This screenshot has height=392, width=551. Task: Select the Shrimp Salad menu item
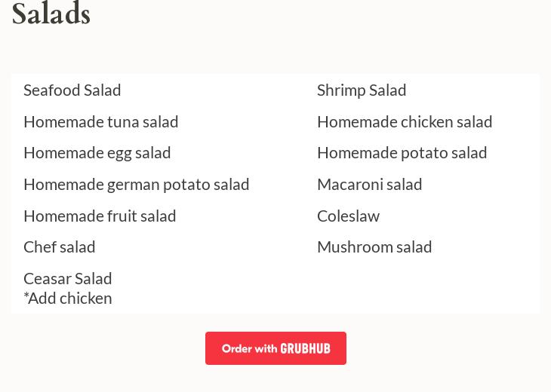point(361,90)
